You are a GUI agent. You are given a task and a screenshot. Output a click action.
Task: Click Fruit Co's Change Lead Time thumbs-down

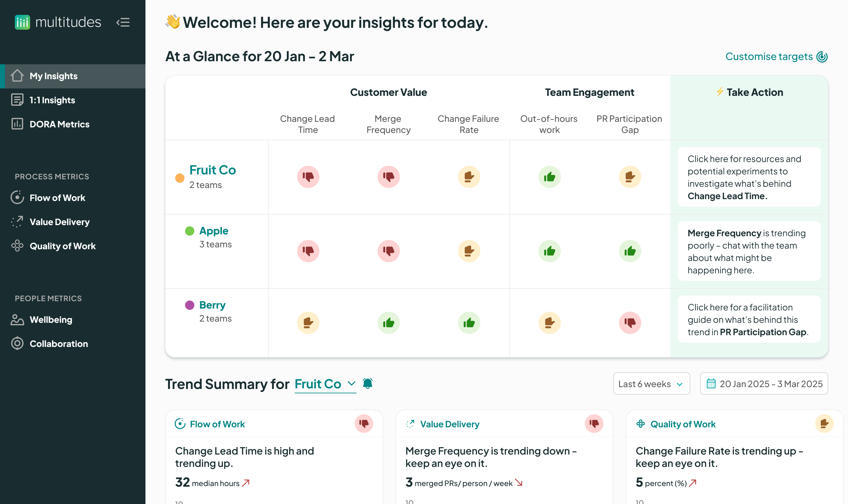[308, 177]
